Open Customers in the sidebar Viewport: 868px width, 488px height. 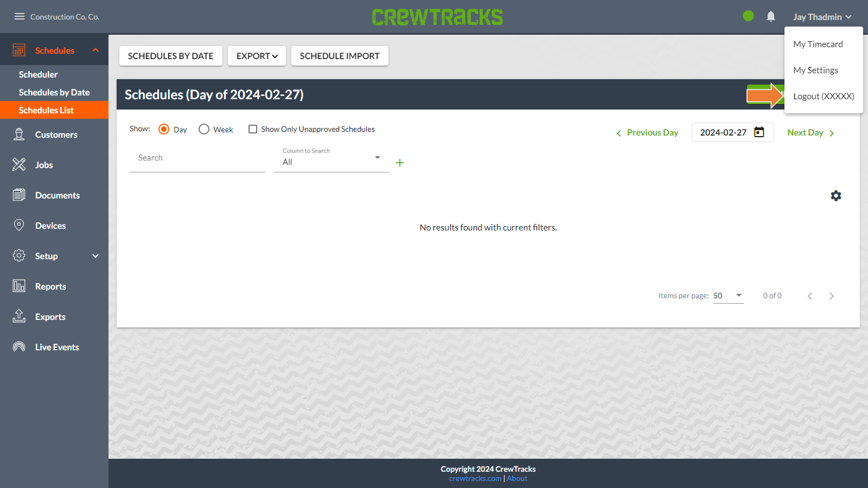[x=56, y=134]
